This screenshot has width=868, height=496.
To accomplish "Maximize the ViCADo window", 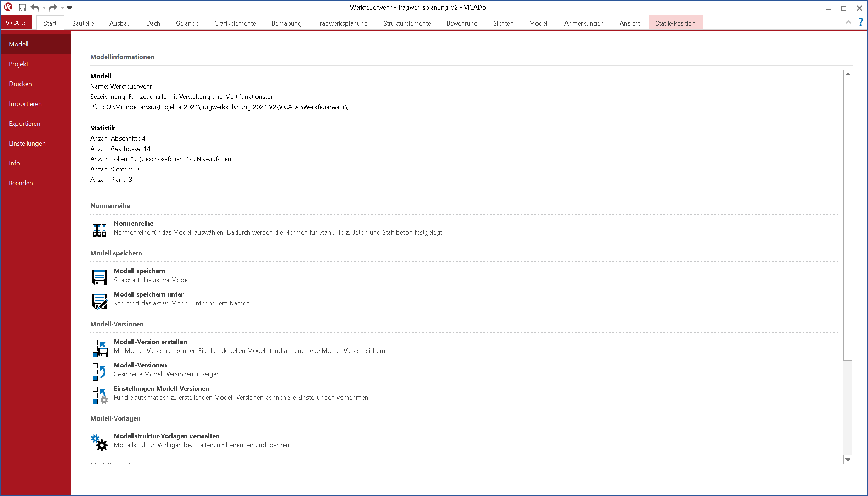I will 844,8.
